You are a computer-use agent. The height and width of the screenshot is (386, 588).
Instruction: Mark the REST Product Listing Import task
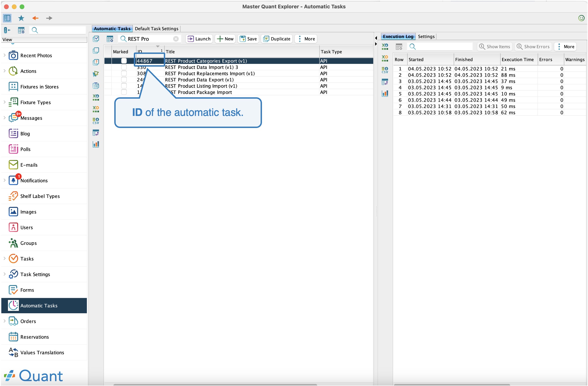[124, 86]
